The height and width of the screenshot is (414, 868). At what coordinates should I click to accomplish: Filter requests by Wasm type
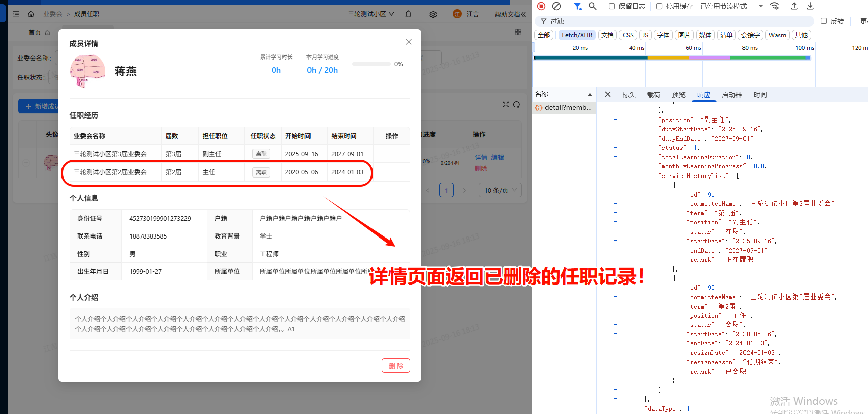[777, 35]
